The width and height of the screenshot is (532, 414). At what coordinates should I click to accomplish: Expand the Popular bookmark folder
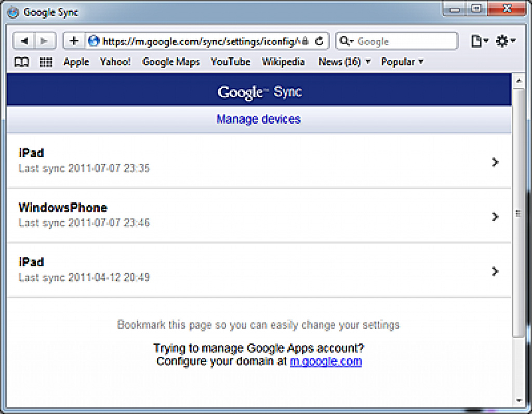click(x=402, y=62)
